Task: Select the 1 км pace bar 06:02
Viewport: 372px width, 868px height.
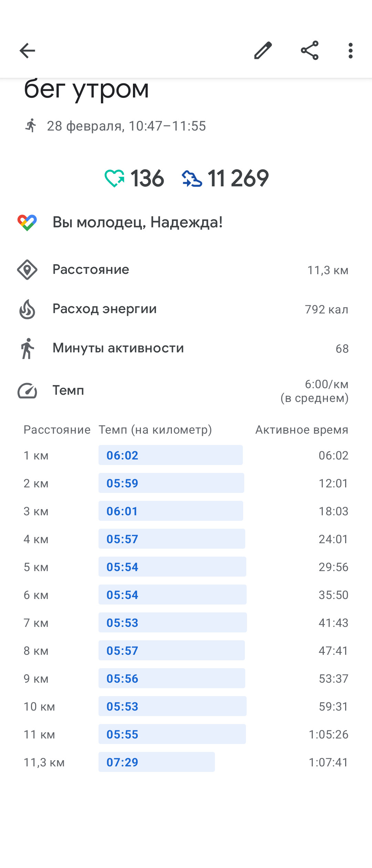Action: [170, 455]
